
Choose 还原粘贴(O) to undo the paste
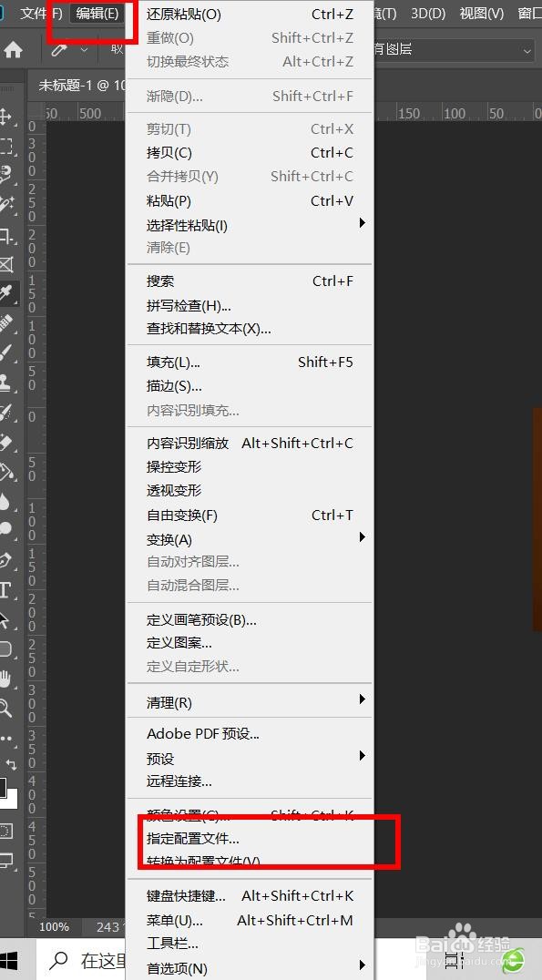(251, 15)
